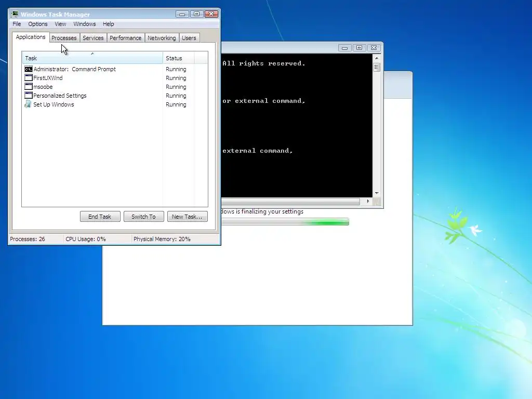The width and height of the screenshot is (532, 399).
Task: Click Command Prompt vertical scrollbar up arrow
Action: 377,58
